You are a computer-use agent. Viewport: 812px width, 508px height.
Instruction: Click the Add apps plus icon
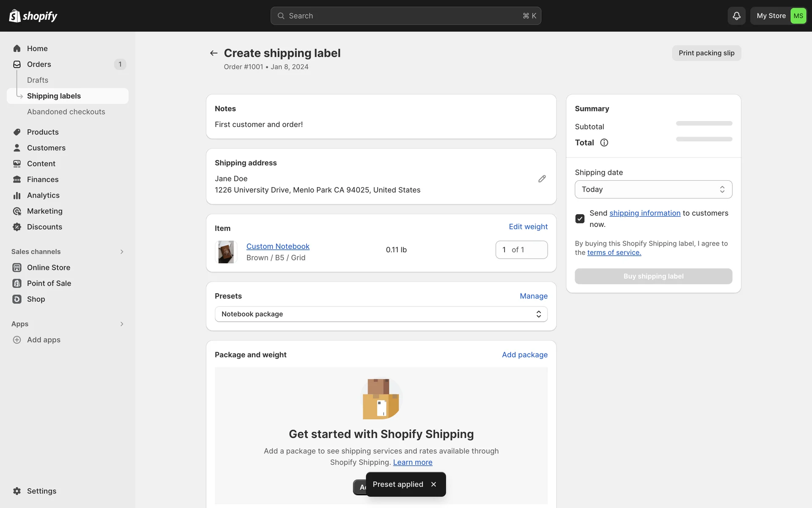[x=17, y=340]
